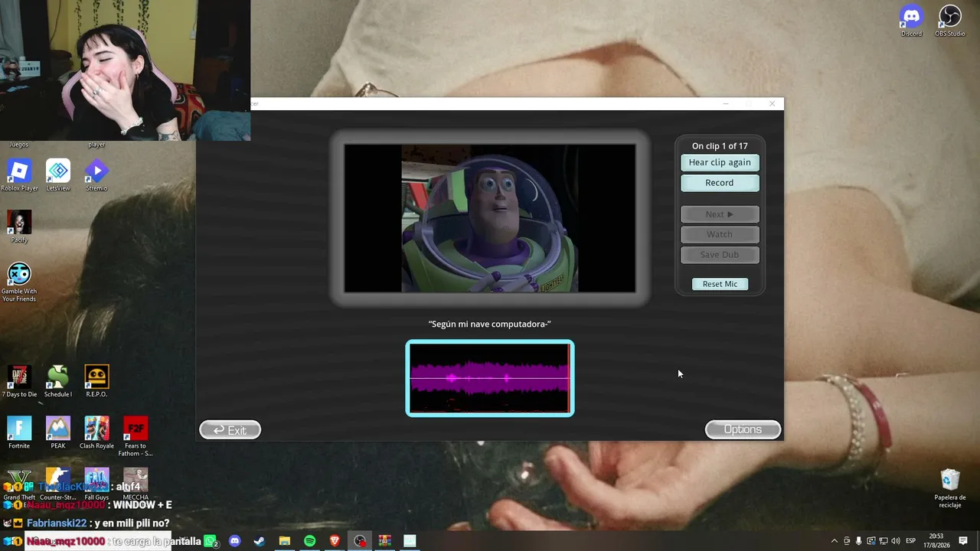
Task: Reset the microphone with Reset Mic
Action: [x=720, y=284]
